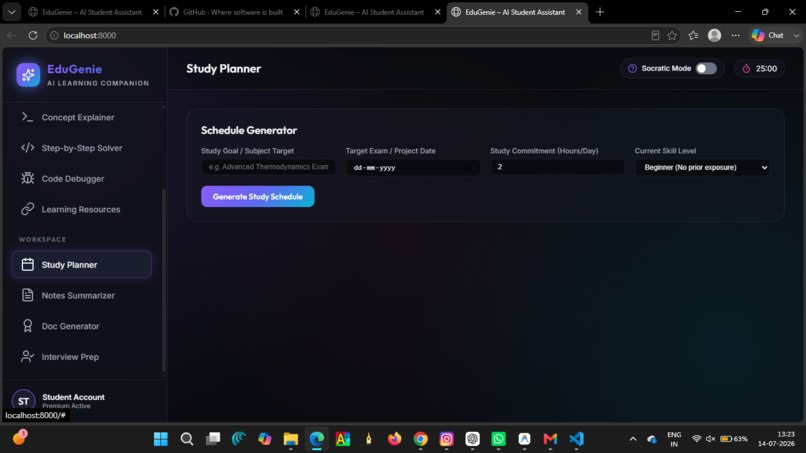Close the GitHub browser tab
This screenshot has height=453, width=806.
(297, 12)
